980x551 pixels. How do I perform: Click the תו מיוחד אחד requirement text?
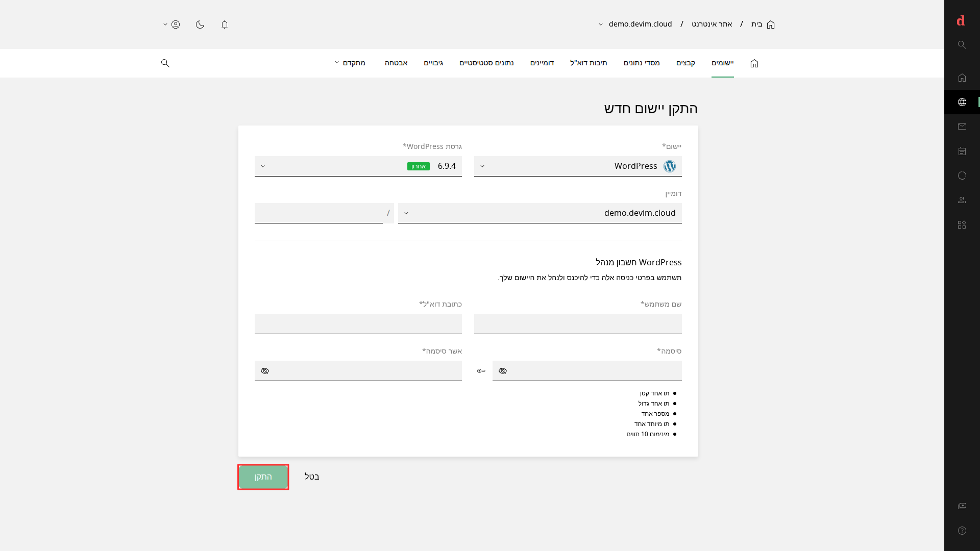(652, 424)
